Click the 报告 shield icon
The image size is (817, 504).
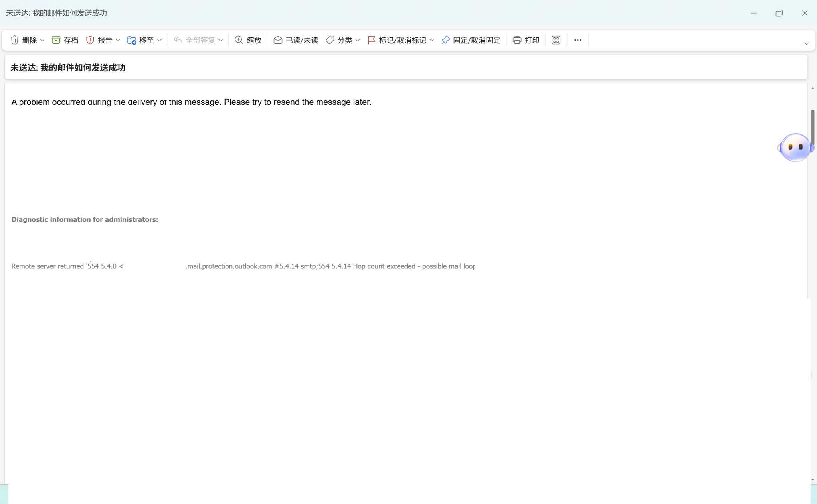[90, 40]
